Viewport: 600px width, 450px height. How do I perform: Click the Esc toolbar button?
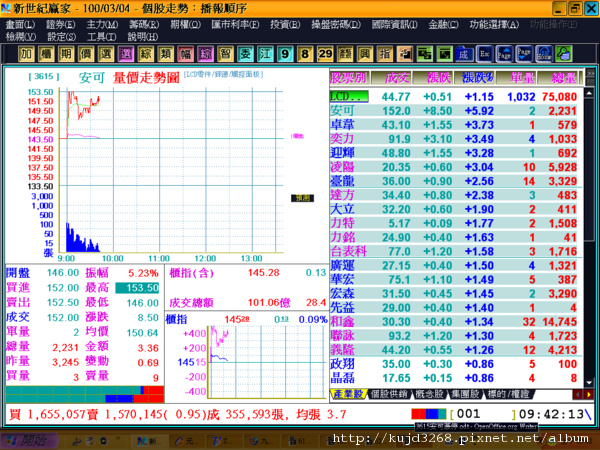point(484,54)
